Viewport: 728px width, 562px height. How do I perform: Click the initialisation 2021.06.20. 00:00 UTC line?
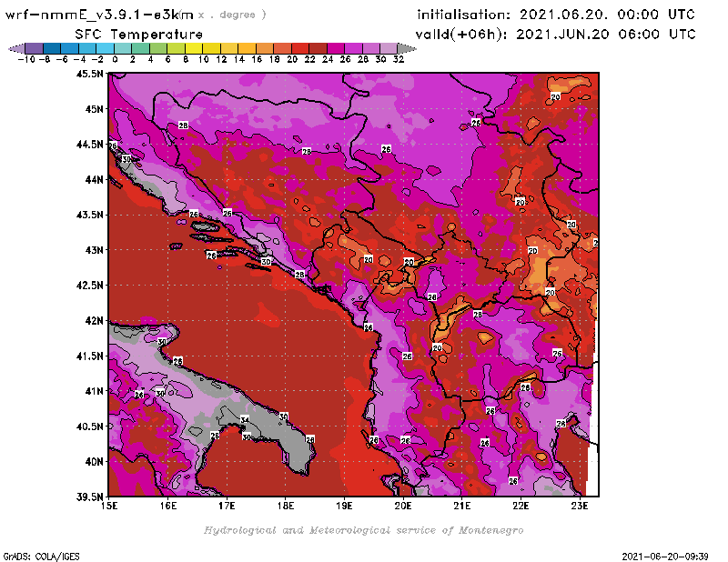(x=556, y=15)
